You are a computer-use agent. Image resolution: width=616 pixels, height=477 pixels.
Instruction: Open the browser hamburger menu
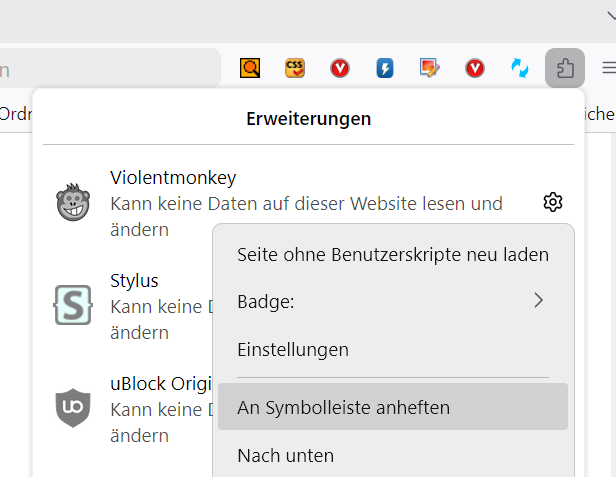pos(608,68)
